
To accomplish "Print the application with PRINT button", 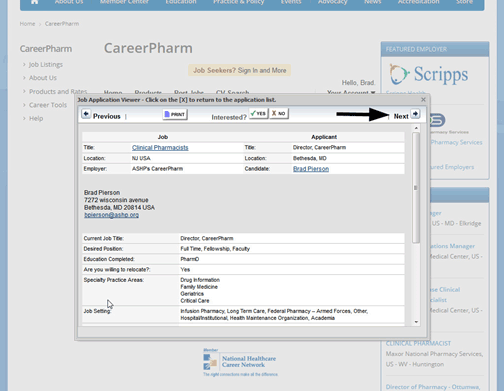I will pyautogui.click(x=175, y=114).
